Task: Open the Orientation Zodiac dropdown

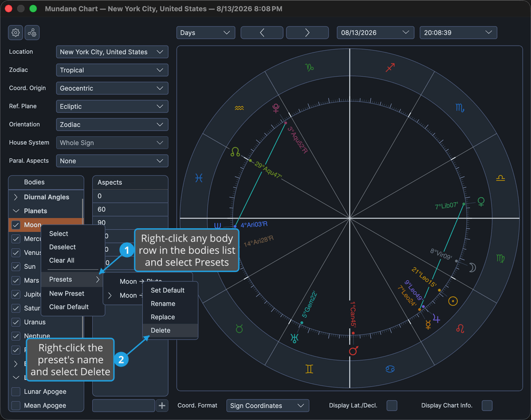Action: coord(112,125)
